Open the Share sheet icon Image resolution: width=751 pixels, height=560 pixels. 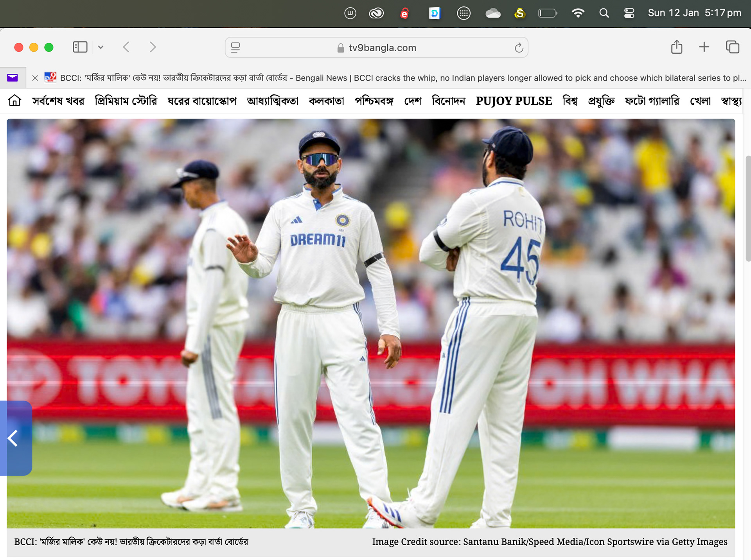(676, 47)
